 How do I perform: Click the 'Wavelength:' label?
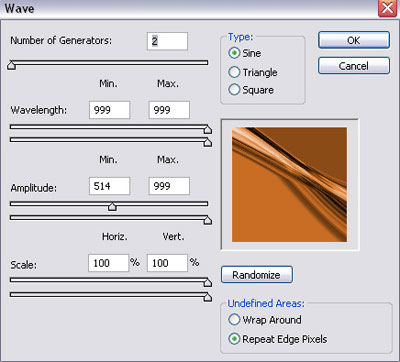[x=39, y=110]
